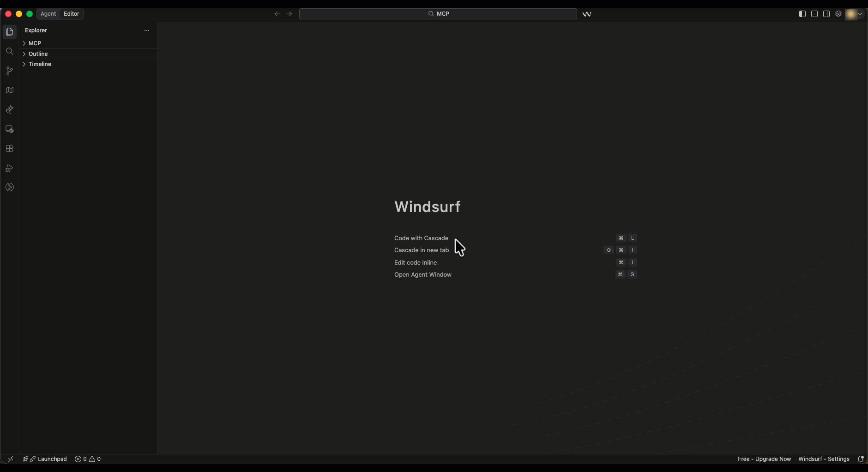Open the Explorer view in activity bar
The height and width of the screenshot is (472, 868).
(9, 32)
